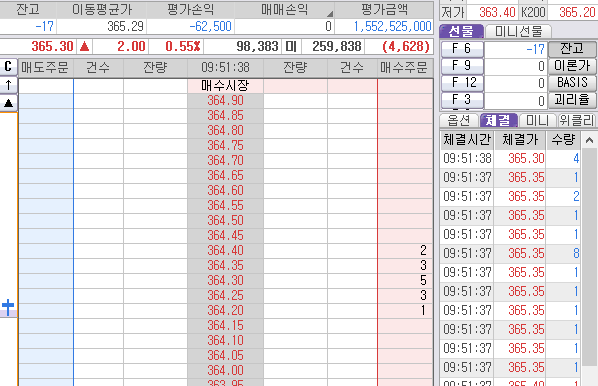Click the 체결시간 column header
Screen dimensions: 598x386
pos(467,140)
